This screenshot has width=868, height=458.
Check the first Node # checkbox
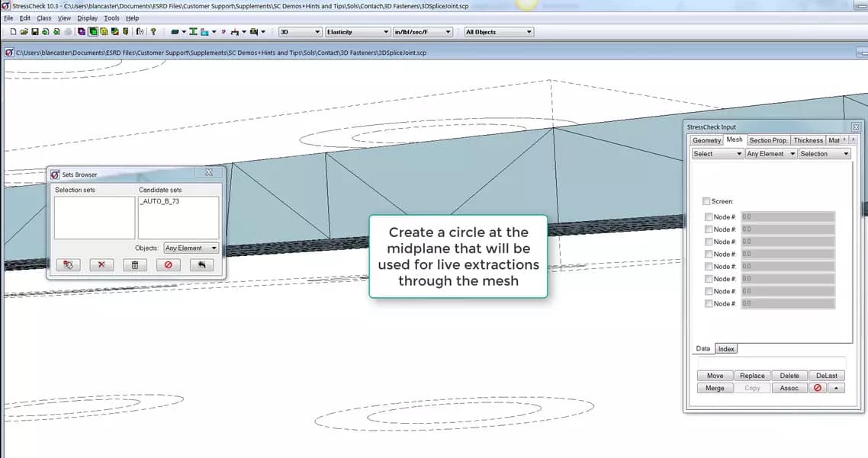(709, 216)
